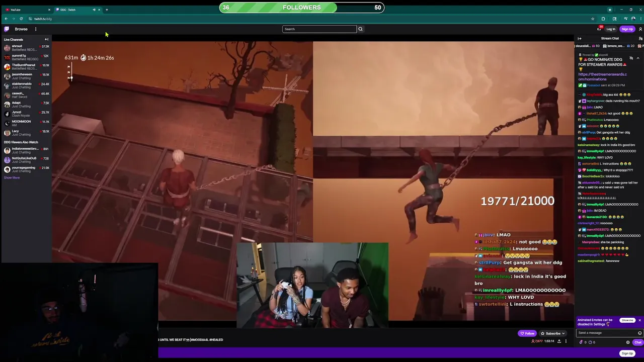Screen dimensions: 644x362
Task: Open Lacy channel in sidebar
Action: 26,133
